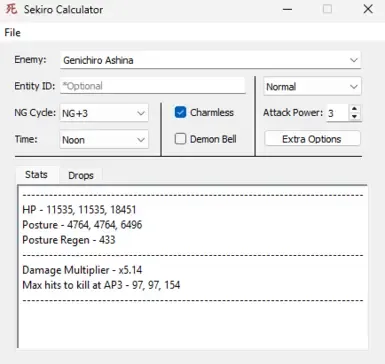Click the Attack Power value field

click(337, 113)
